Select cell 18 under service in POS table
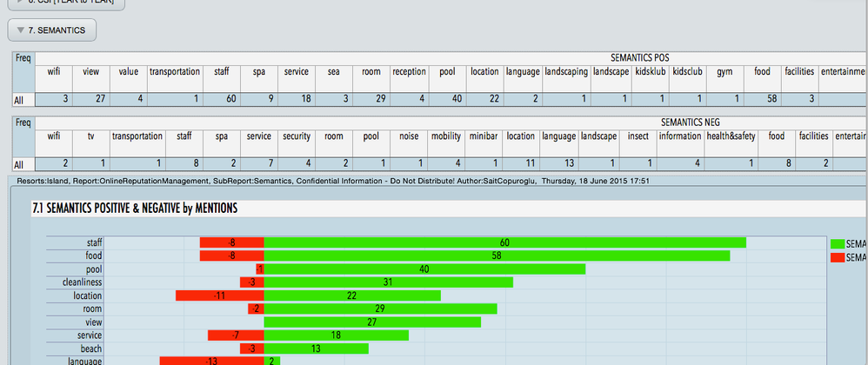The width and height of the screenshot is (868, 365). point(297,100)
